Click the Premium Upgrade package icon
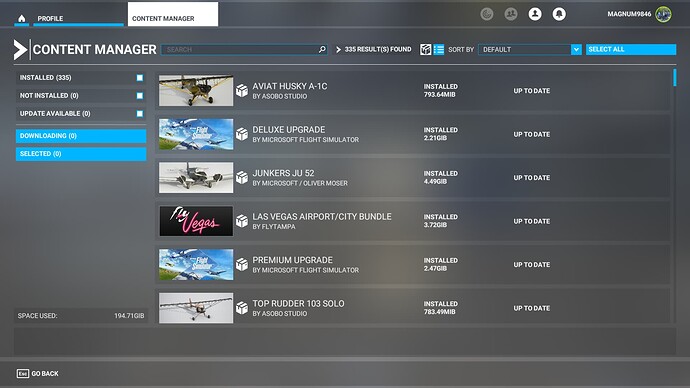690x388 pixels. (x=242, y=265)
